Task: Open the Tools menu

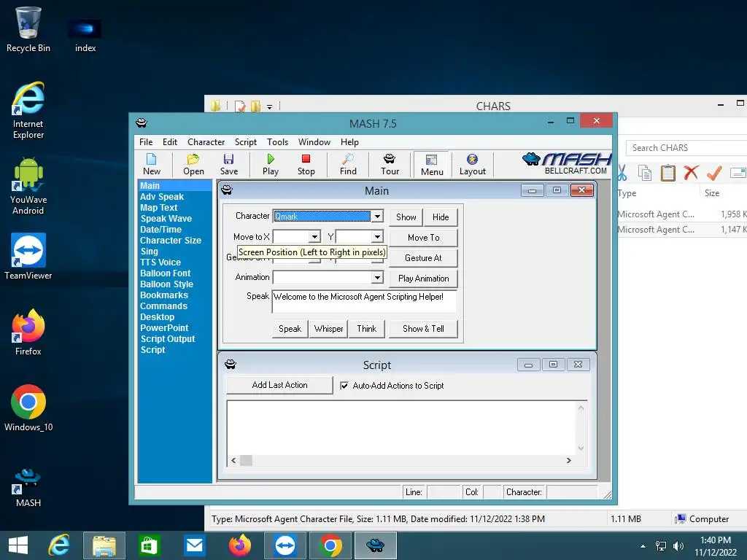Action: coord(277,142)
